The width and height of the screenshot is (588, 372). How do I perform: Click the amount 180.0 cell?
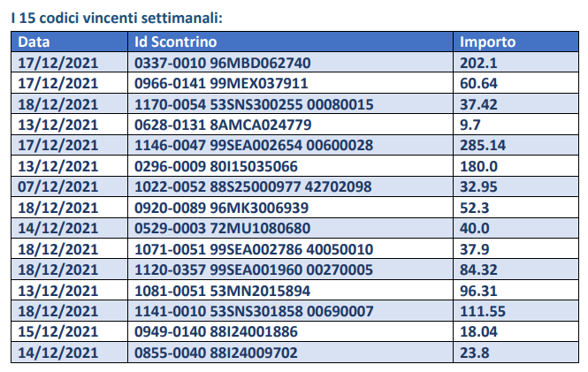click(x=478, y=165)
